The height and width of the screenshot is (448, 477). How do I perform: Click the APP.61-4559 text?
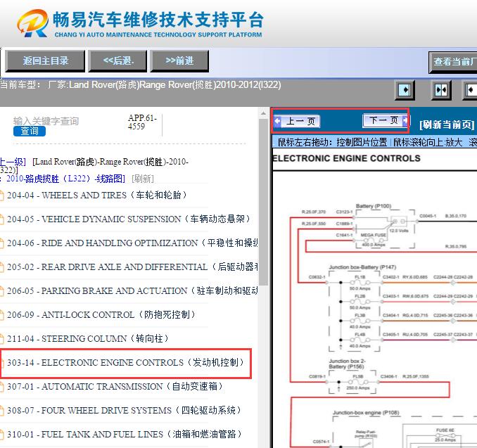pos(142,122)
